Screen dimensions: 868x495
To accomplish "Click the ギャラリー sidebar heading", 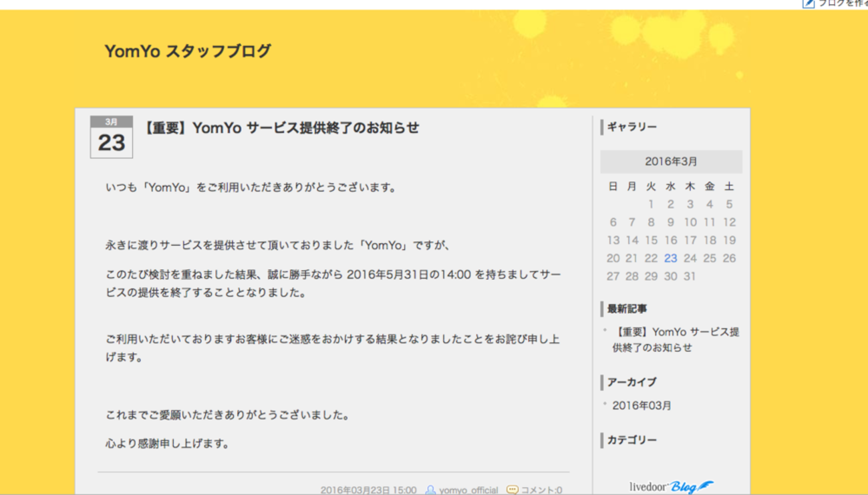I will 632,127.
